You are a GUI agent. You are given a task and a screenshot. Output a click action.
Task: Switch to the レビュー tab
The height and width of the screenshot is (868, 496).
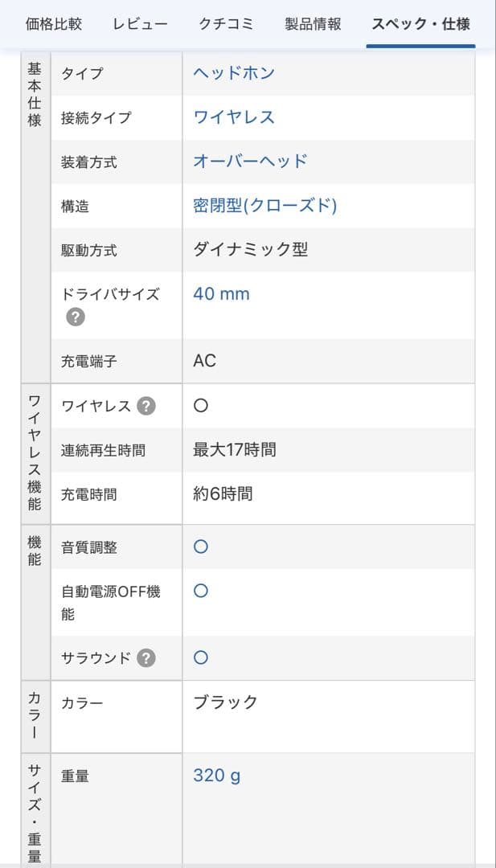click(138, 24)
